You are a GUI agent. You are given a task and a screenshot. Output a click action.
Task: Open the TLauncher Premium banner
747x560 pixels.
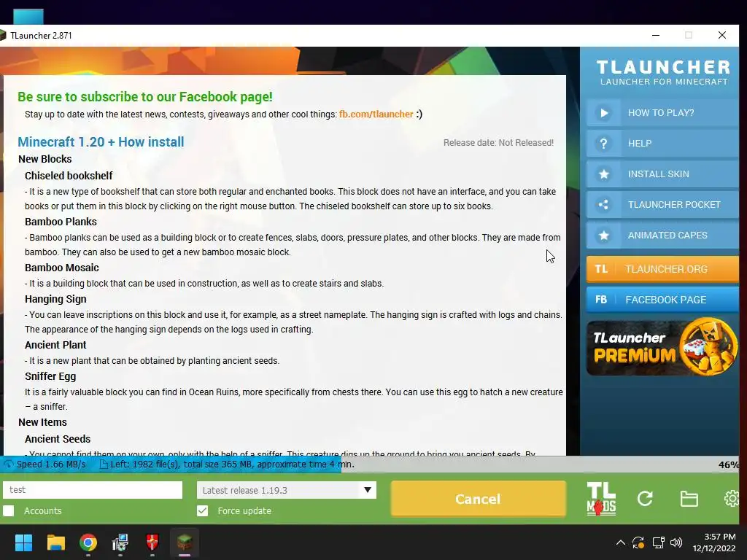pos(662,347)
